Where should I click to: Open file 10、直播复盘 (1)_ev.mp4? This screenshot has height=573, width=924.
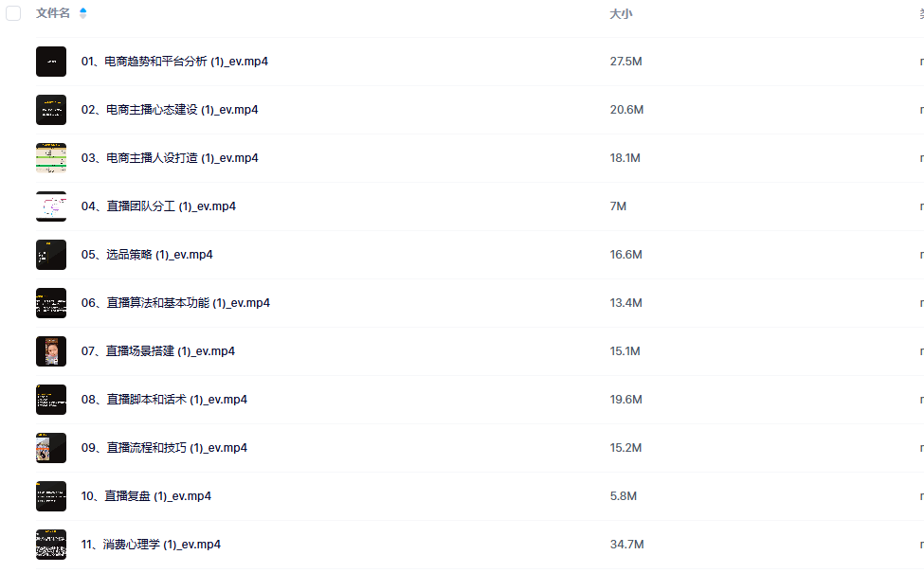(146, 496)
